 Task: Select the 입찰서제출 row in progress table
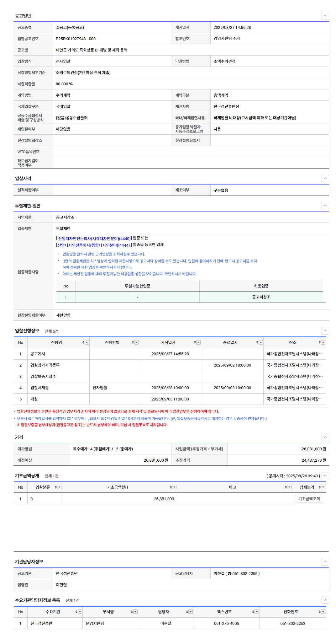click(x=39, y=388)
